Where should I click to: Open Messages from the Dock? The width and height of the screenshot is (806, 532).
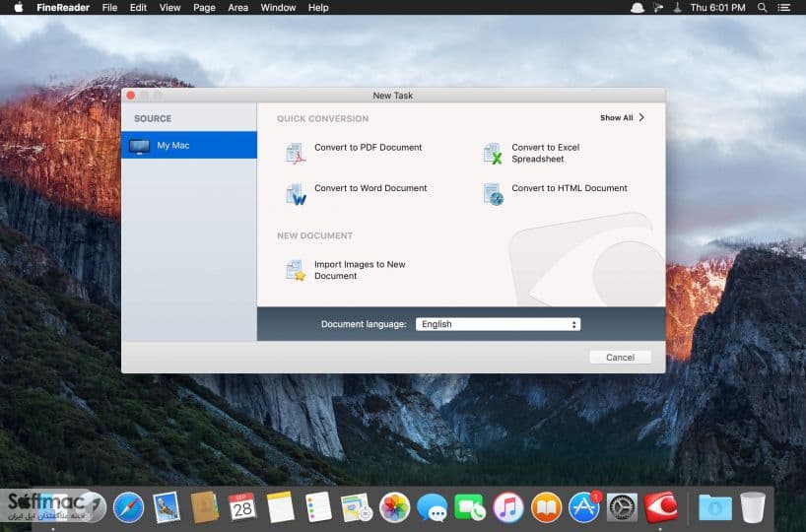432,507
